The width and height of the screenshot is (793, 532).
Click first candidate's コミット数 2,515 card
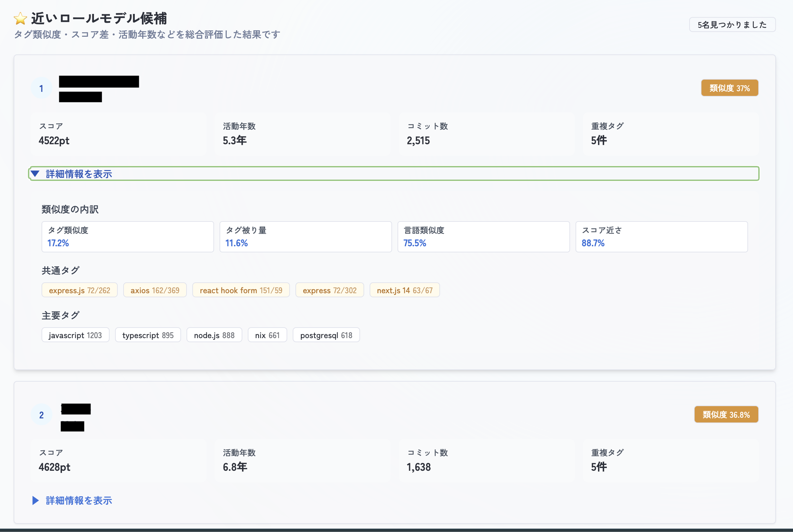(x=486, y=134)
